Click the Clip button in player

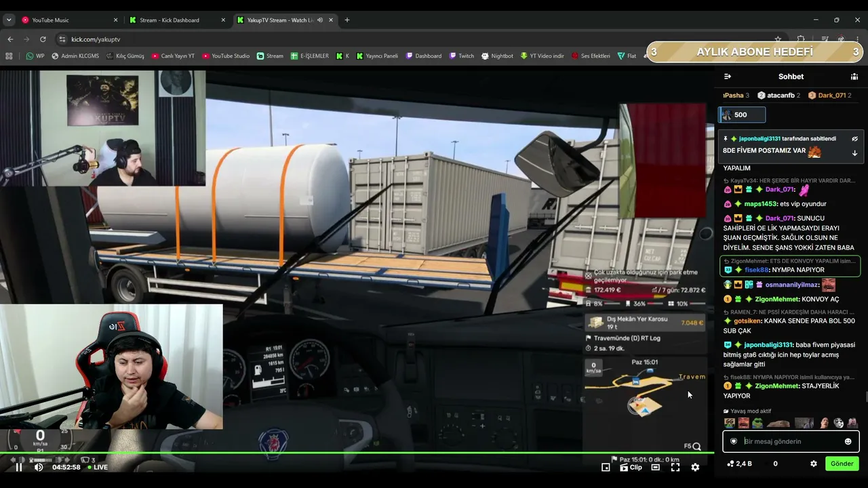tap(631, 467)
